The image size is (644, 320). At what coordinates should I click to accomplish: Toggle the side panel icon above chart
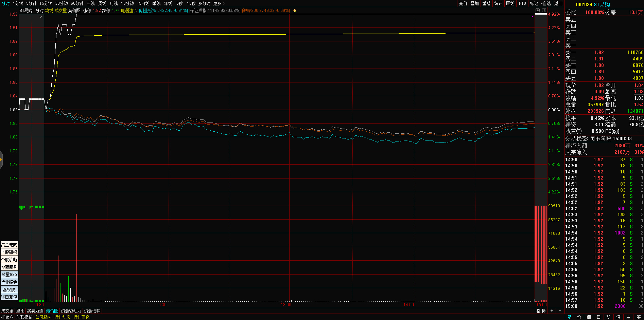(x=544, y=11)
